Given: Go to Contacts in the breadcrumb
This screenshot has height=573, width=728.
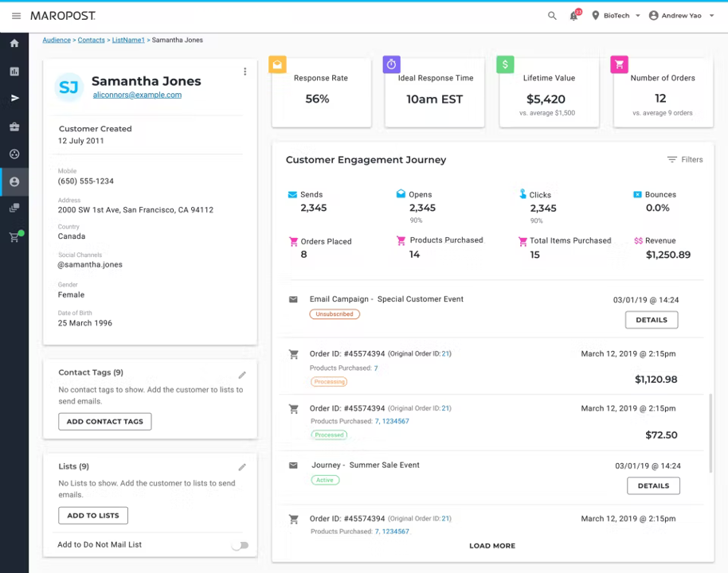Looking at the screenshot, I should (91, 40).
